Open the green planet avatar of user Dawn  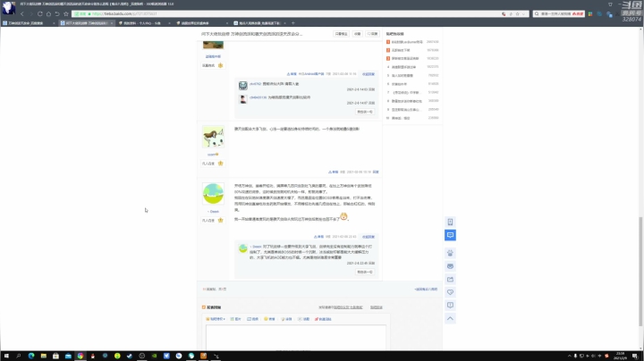(x=213, y=194)
